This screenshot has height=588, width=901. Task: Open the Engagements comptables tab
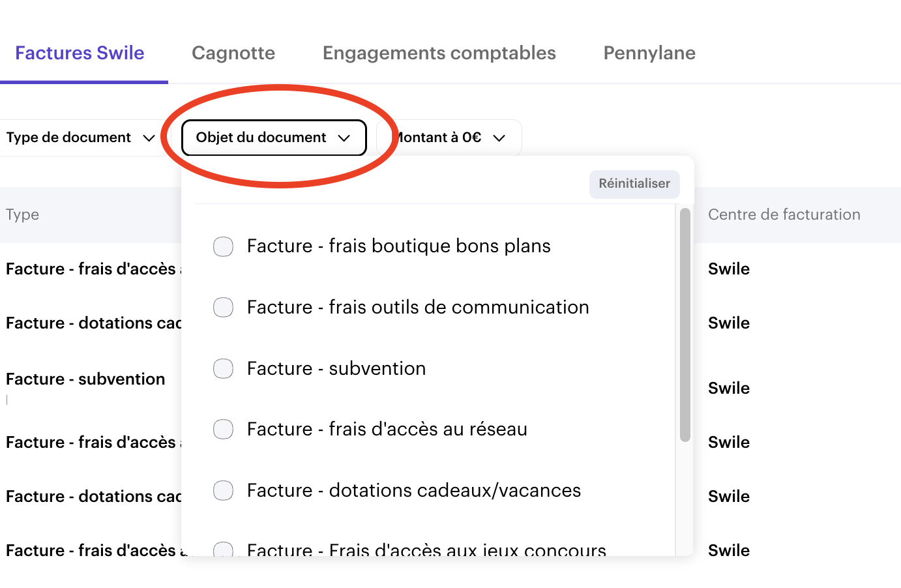tap(439, 53)
